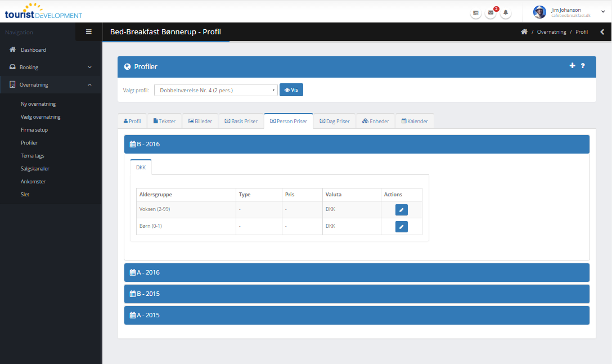
Task: Select the DKK currency tab
Action: [141, 168]
